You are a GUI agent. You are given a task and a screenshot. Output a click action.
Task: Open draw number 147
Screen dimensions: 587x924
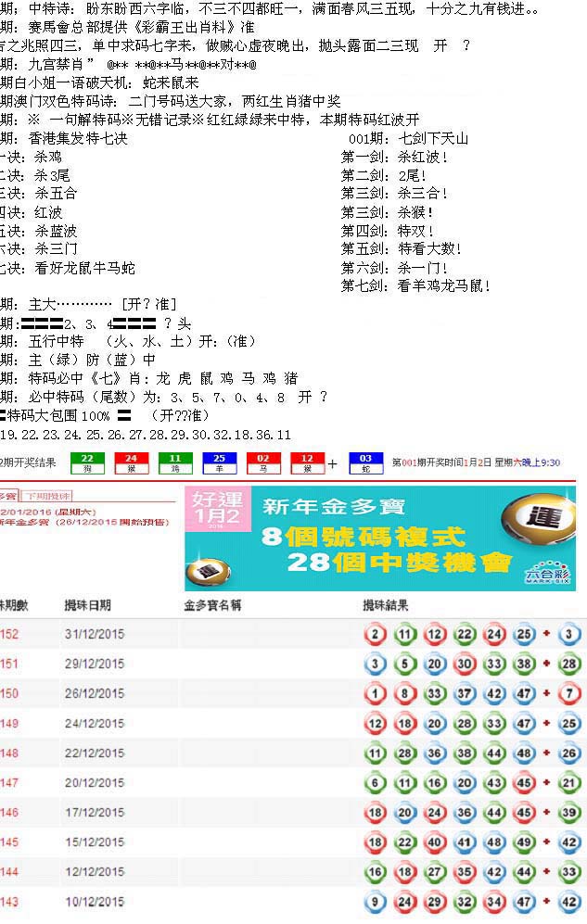tap(9, 782)
